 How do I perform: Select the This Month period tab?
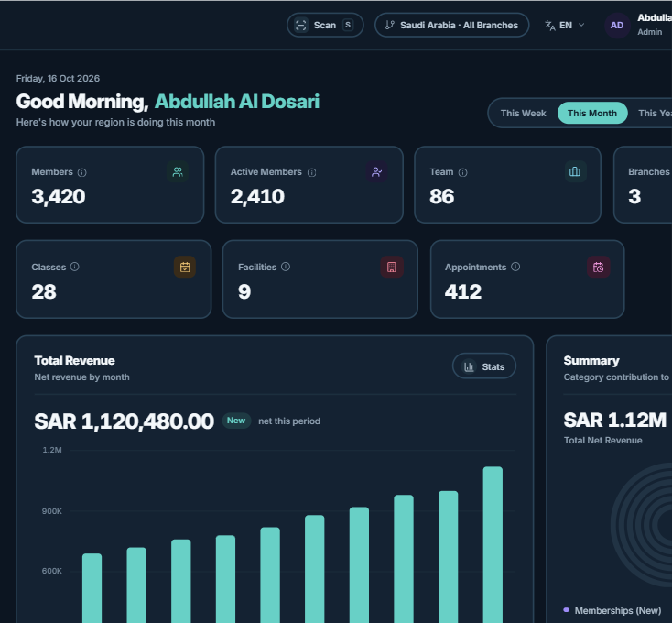pos(592,114)
